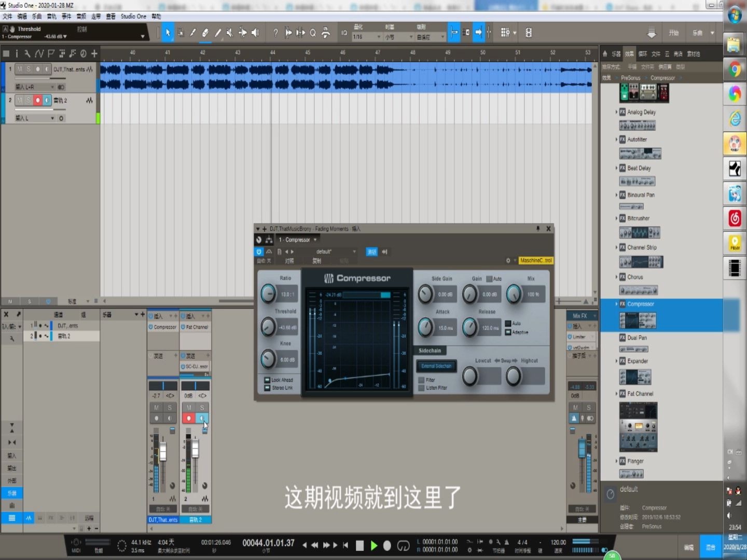Screen dimensions: 747x560
Task: Select the Compressor thumbnail in the browser
Action: tap(638, 320)
